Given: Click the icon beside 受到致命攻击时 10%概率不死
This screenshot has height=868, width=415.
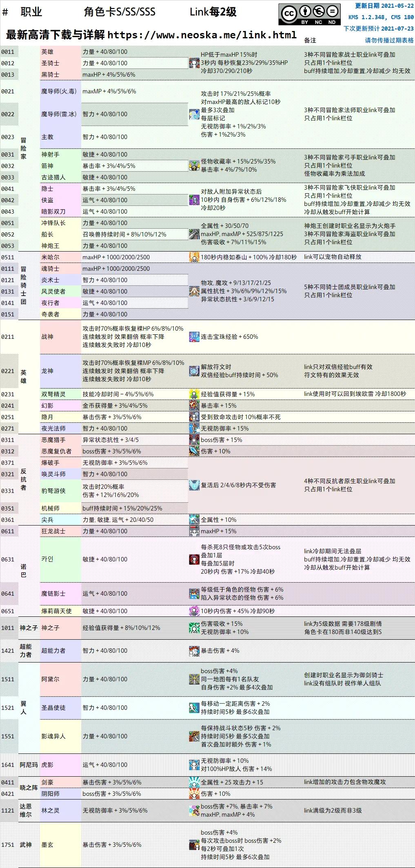Looking at the screenshot, I should click(194, 417).
